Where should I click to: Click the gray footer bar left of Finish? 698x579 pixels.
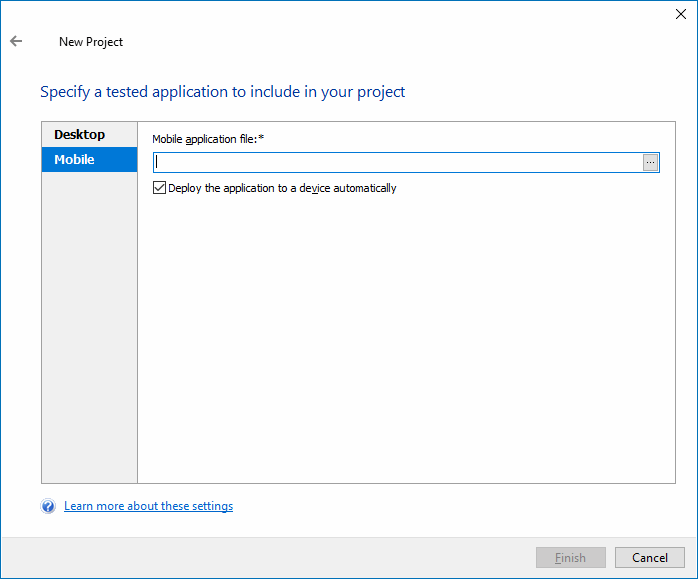click(x=267, y=558)
